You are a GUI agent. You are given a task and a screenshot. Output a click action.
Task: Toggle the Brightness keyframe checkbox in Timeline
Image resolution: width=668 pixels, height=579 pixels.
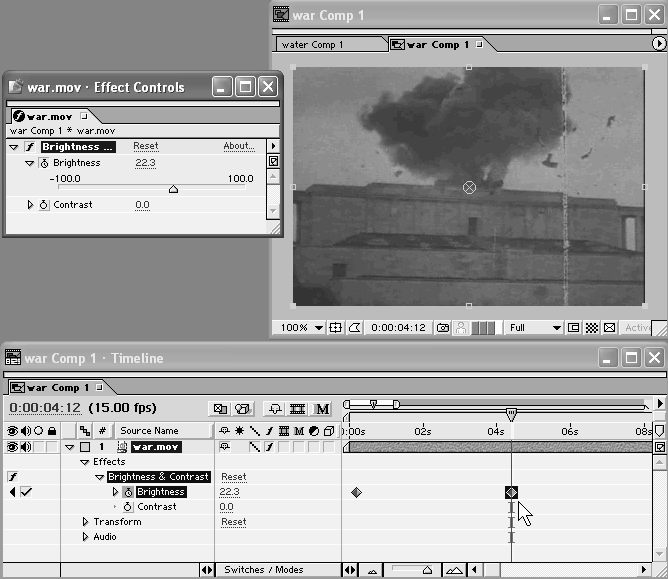(26, 492)
